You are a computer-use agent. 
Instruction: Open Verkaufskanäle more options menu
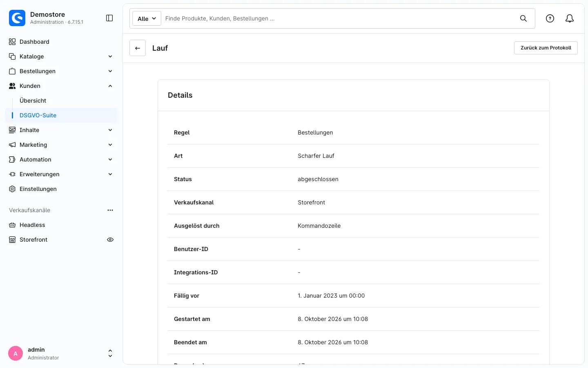(110, 210)
